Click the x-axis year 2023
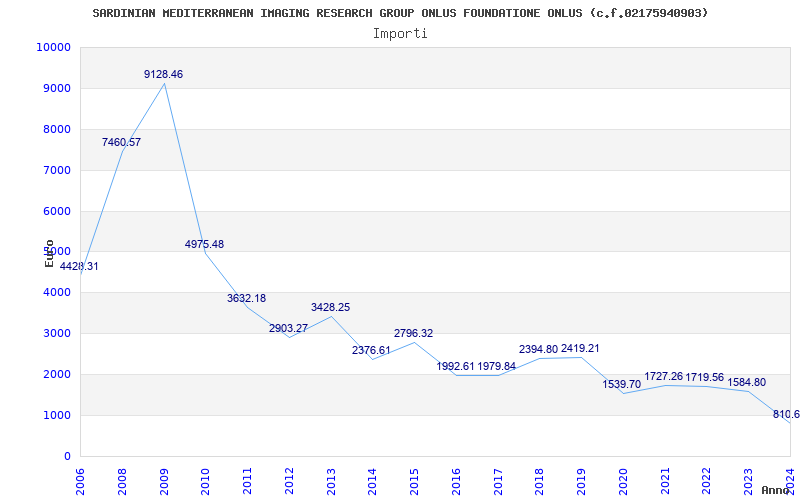The image size is (800, 500). coord(749,481)
